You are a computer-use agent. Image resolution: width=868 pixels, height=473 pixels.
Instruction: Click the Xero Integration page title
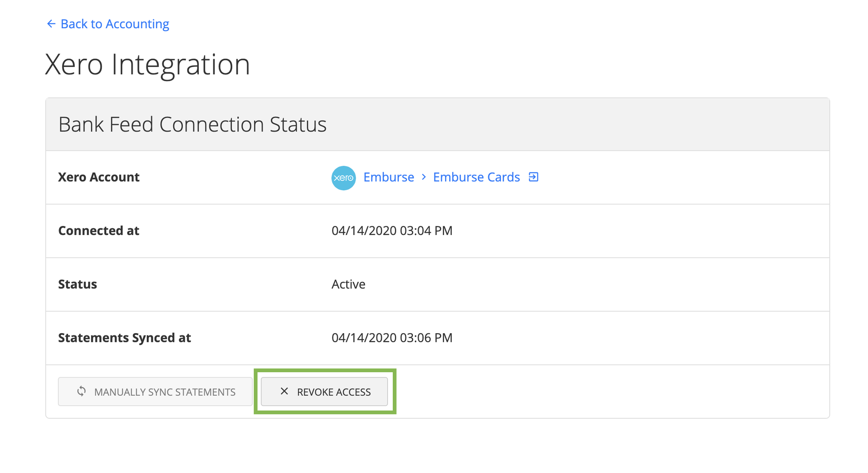click(x=148, y=64)
